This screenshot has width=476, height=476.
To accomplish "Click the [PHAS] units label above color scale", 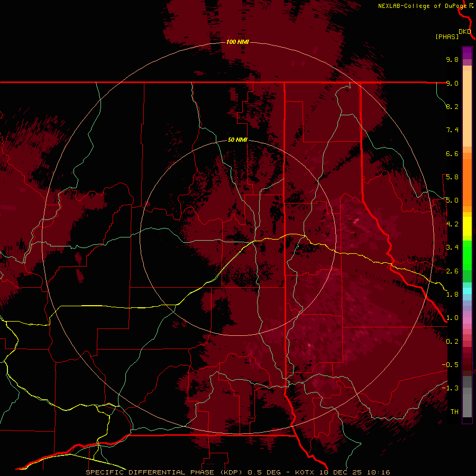I will coord(447,36).
